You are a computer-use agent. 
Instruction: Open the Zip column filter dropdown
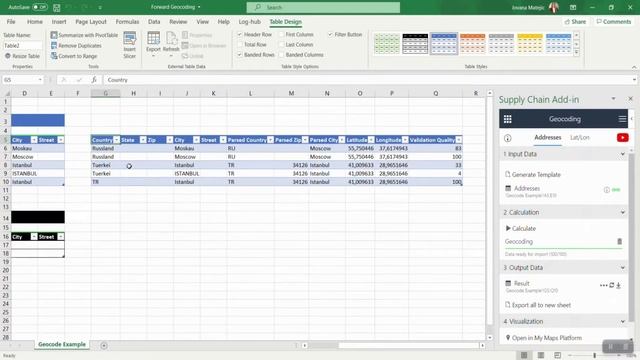(170, 140)
